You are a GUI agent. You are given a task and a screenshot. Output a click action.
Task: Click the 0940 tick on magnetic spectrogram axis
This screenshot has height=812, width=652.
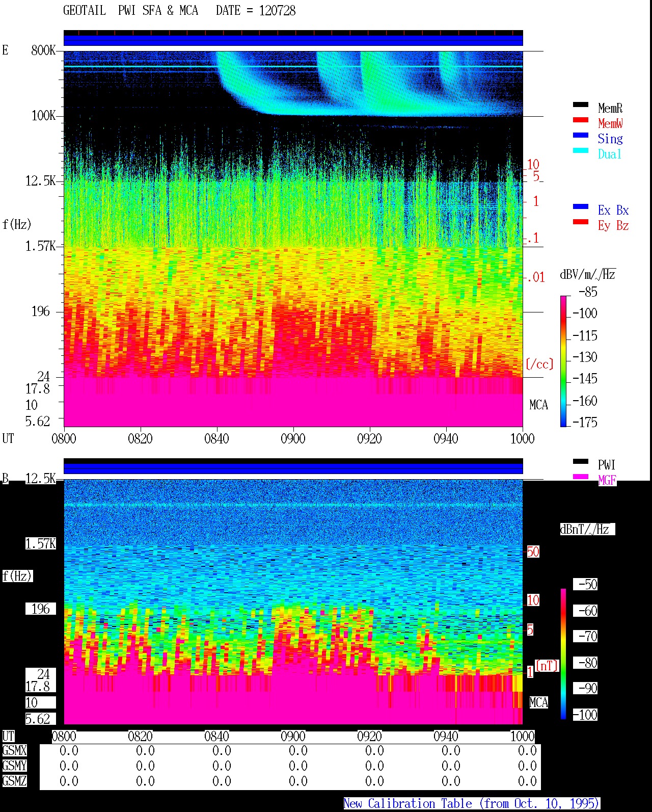446,737
